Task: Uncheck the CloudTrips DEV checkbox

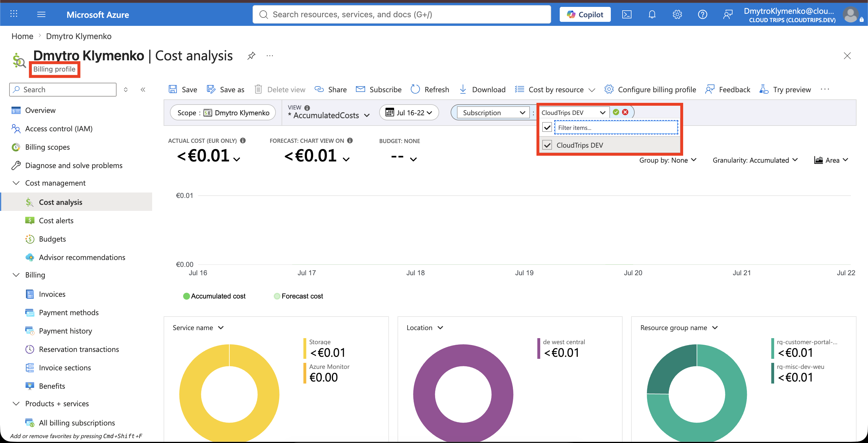Action: point(547,145)
